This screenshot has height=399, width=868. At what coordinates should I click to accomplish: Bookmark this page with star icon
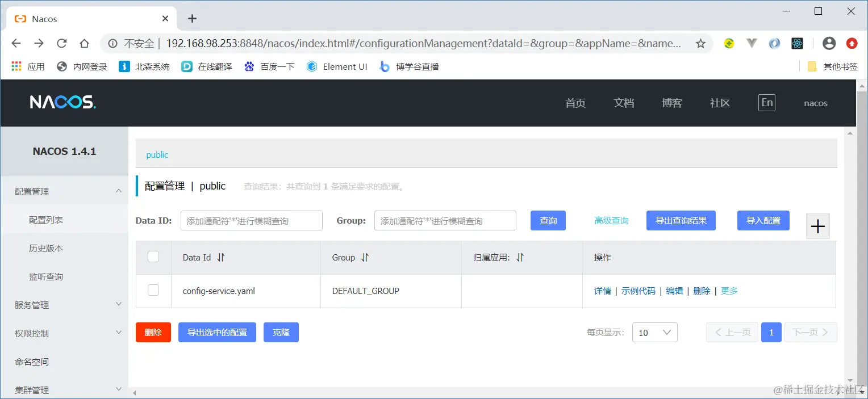coord(701,43)
